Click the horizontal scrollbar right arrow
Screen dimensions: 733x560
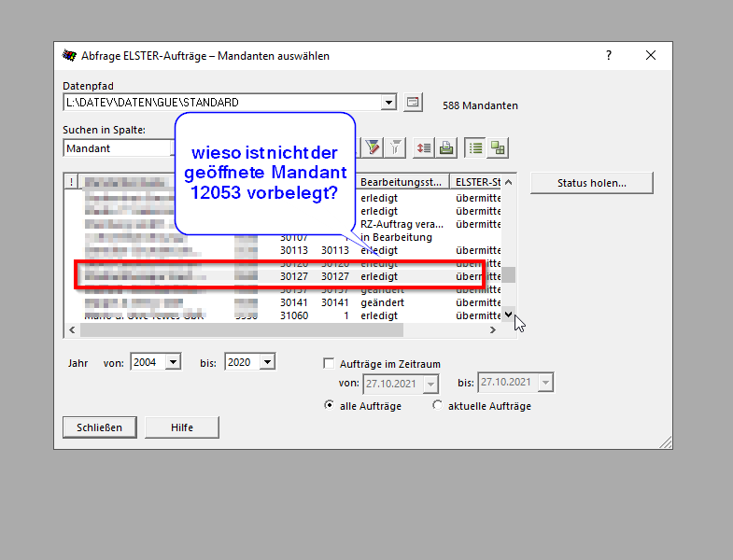click(493, 330)
